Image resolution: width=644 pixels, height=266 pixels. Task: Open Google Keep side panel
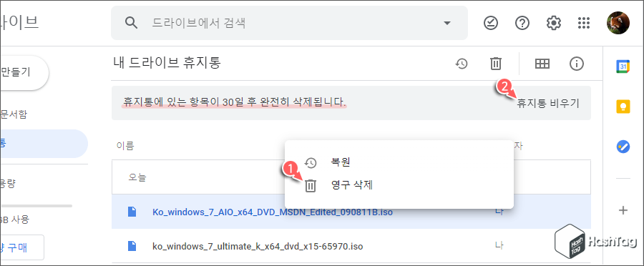[x=623, y=107]
